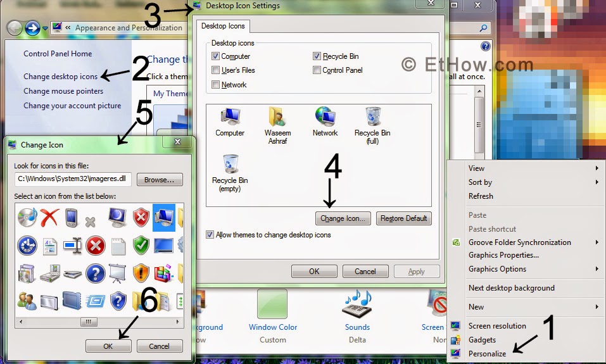The width and height of the screenshot is (606, 364).
Task: Choose the rich text document icon
Action: pyautogui.click(x=50, y=246)
